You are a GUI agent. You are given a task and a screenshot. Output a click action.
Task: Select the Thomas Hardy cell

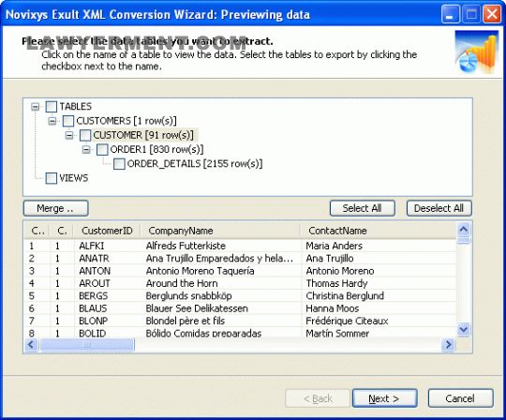tap(379, 283)
